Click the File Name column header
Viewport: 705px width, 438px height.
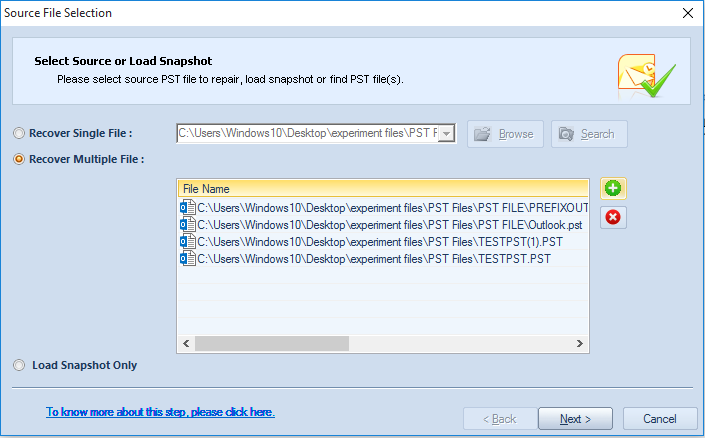pyautogui.click(x=383, y=189)
